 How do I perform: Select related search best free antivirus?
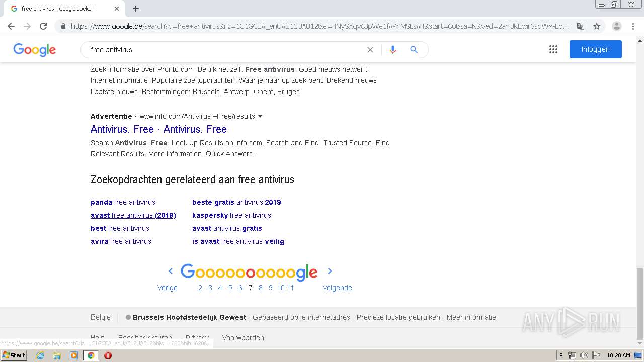pos(120,228)
